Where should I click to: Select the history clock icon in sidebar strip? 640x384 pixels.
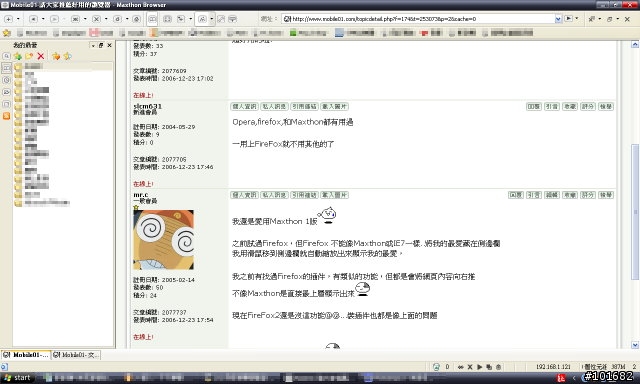point(7,80)
